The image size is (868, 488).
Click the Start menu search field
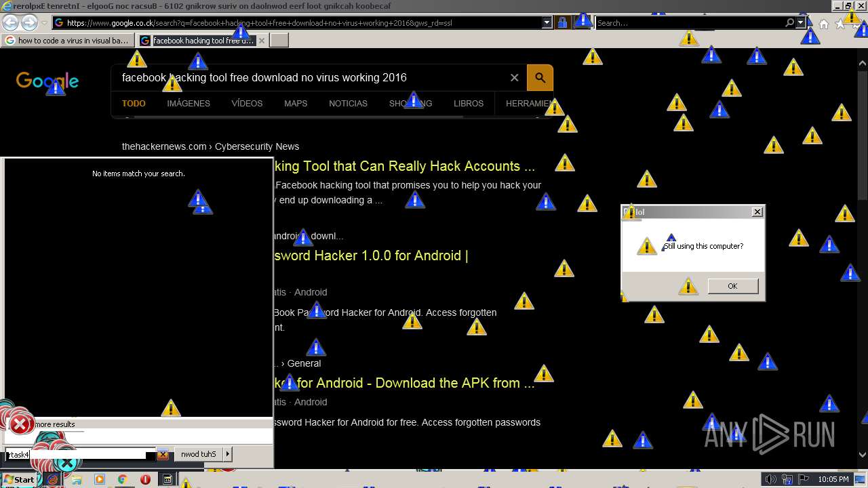[x=80, y=455]
